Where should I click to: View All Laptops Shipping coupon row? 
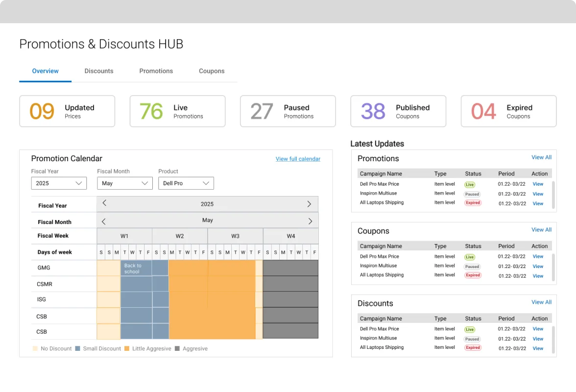538,276
